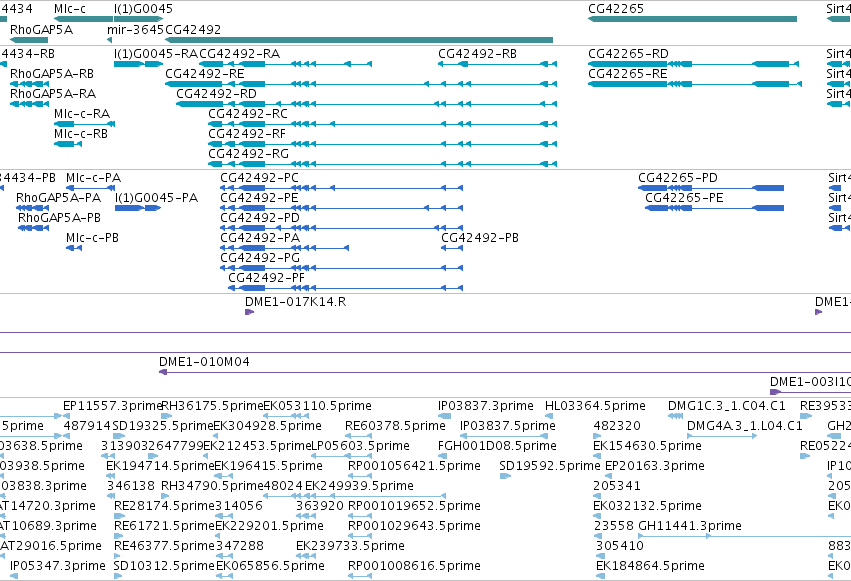Select DMG1C.3_1.C04.C1 label
The height and width of the screenshot is (581, 851).
(x=727, y=406)
